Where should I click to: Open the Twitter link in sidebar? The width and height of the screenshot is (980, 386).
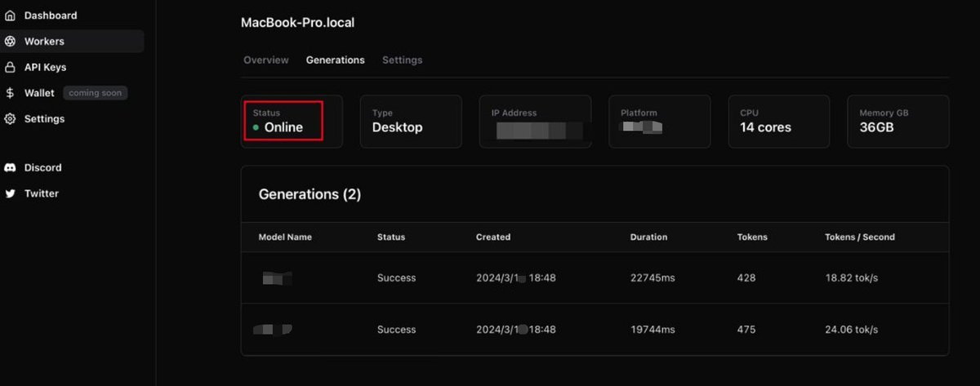[42, 194]
